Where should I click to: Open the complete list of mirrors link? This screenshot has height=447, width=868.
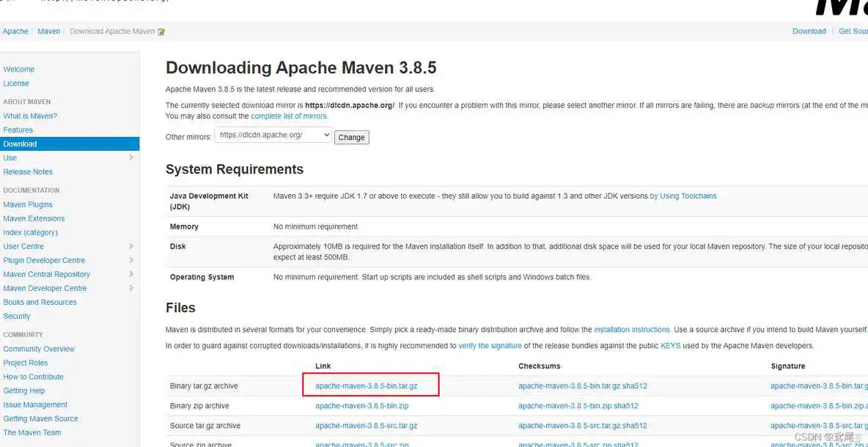click(289, 117)
